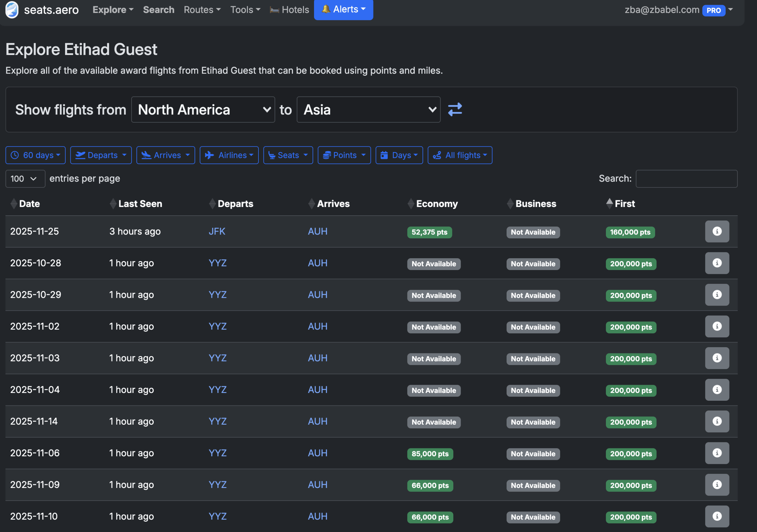The height and width of the screenshot is (532, 757).
Task: Go to Hotels in the navigation bar
Action: (289, 10)
